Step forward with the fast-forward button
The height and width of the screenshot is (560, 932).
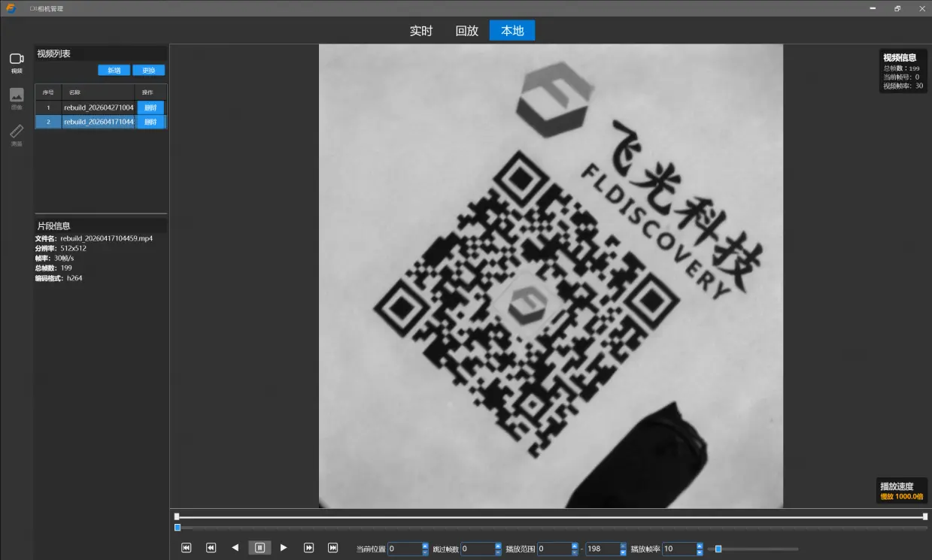[308, 548]
